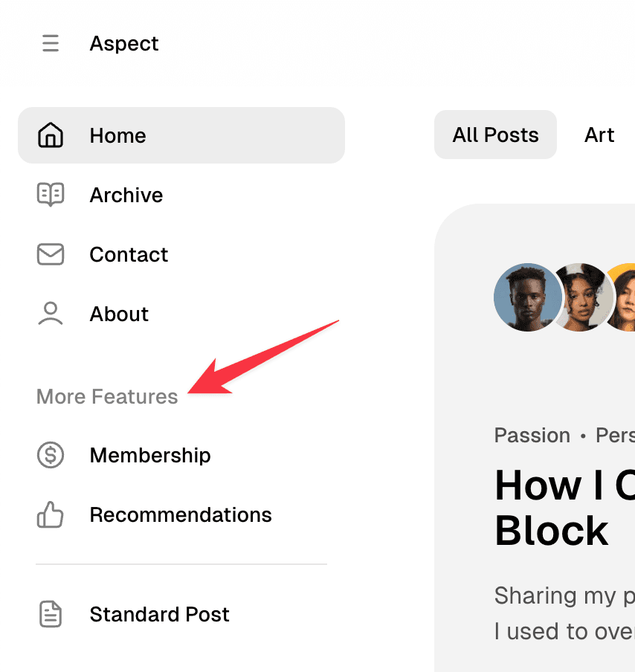Screen dimensions: 635x672
Task: Click the first author avatar
Action: click(527, 297)
